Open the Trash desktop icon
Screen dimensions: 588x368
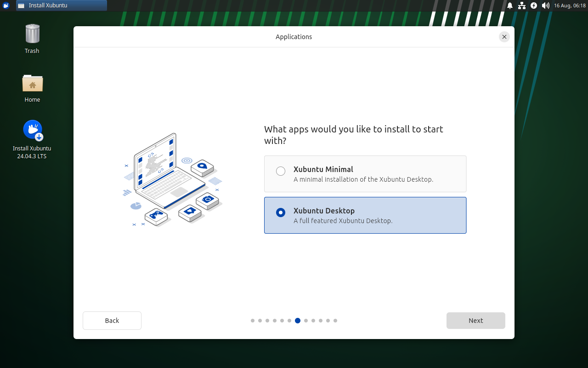[32, 34]
